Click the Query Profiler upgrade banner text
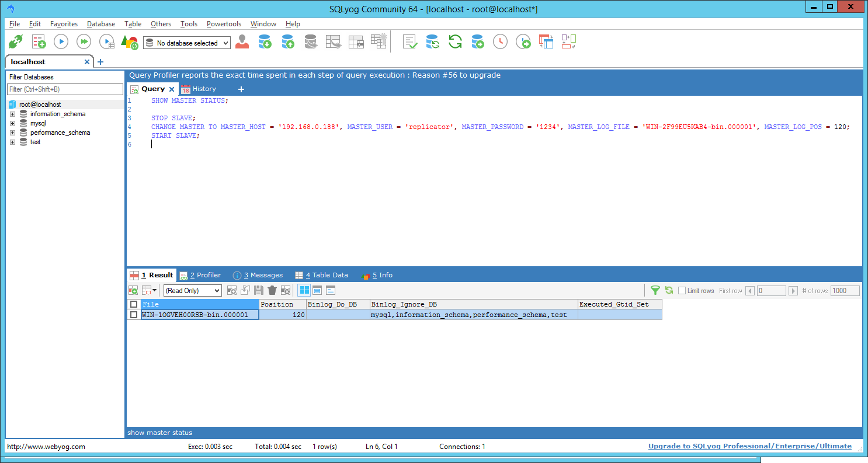Screen dimensions: 868x463 point(315,75)
